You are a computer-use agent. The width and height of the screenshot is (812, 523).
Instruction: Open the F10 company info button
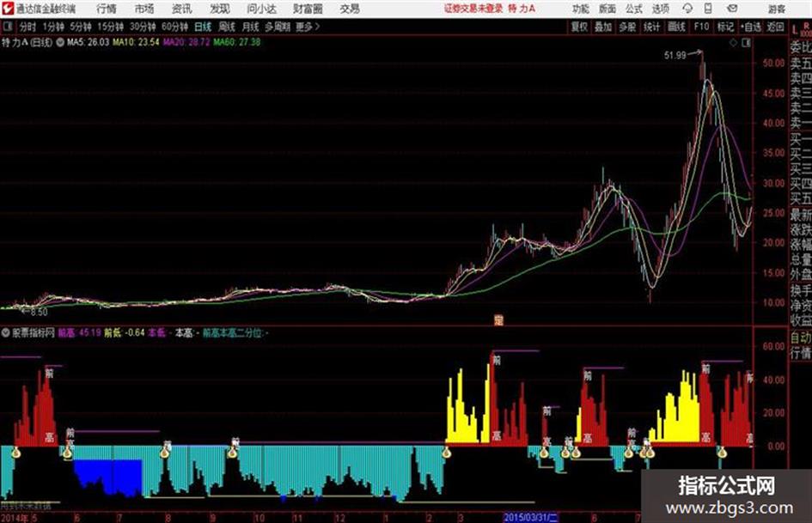coord(701,27)
